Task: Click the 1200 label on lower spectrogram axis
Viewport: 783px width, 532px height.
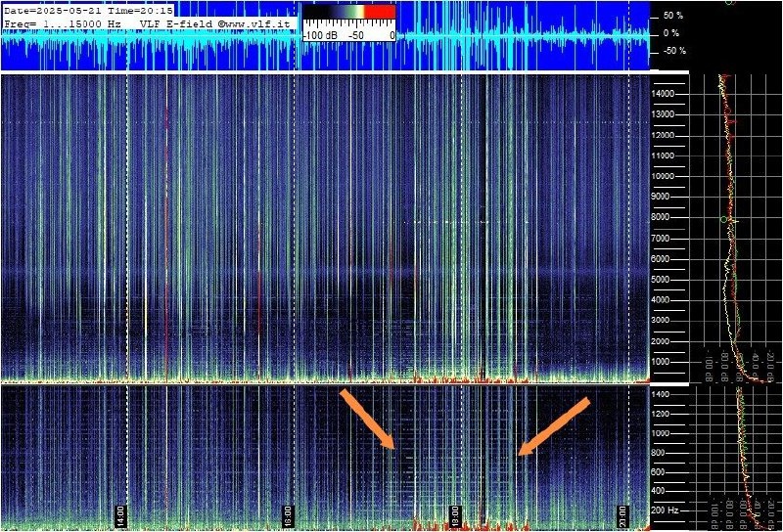Action: tap(661, 414)
